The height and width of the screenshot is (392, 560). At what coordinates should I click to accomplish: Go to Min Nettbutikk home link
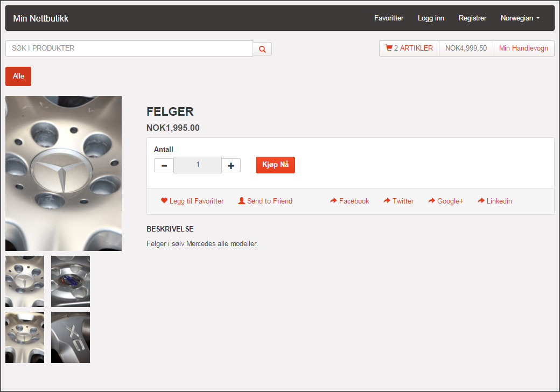[41, 19]
